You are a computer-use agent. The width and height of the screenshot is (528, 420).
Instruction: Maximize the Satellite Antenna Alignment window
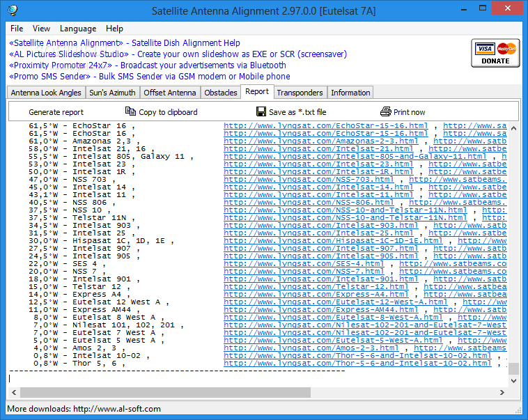click(x=483, y=8)
